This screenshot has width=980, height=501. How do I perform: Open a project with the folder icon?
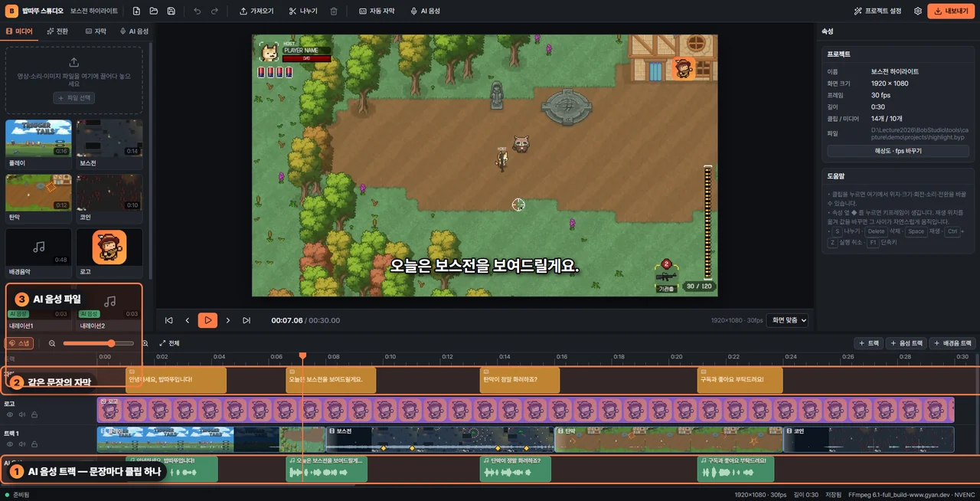pos(154,11)
